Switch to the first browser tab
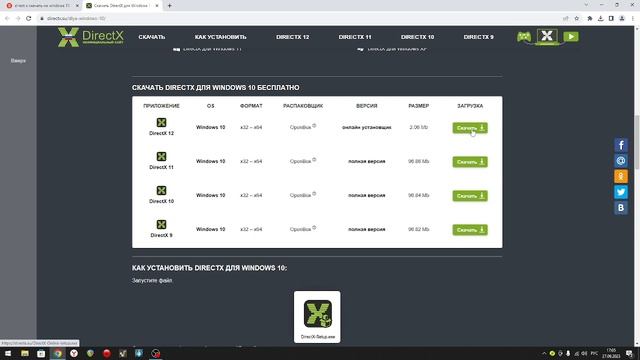 point(41,6)
